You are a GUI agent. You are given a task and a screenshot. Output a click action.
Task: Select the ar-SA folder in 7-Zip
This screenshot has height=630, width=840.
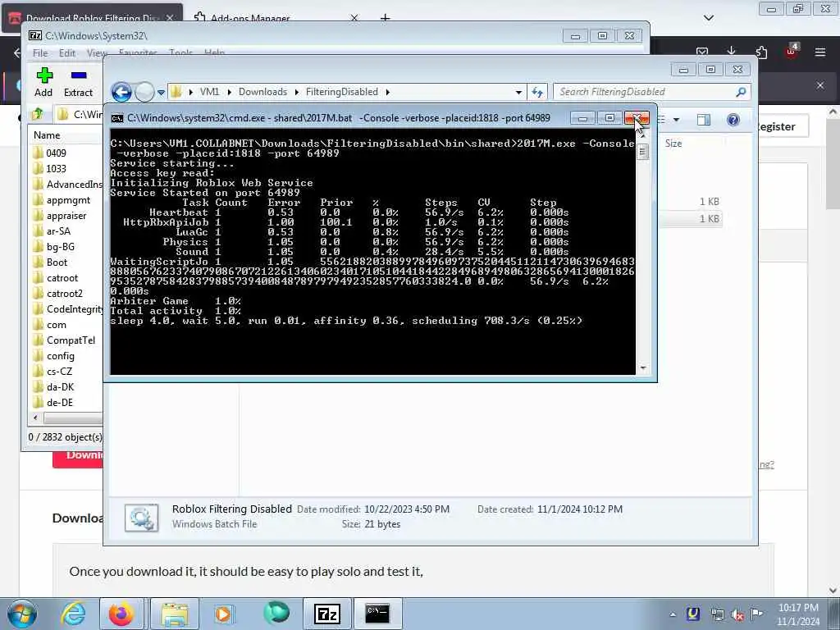click(58, 231)
